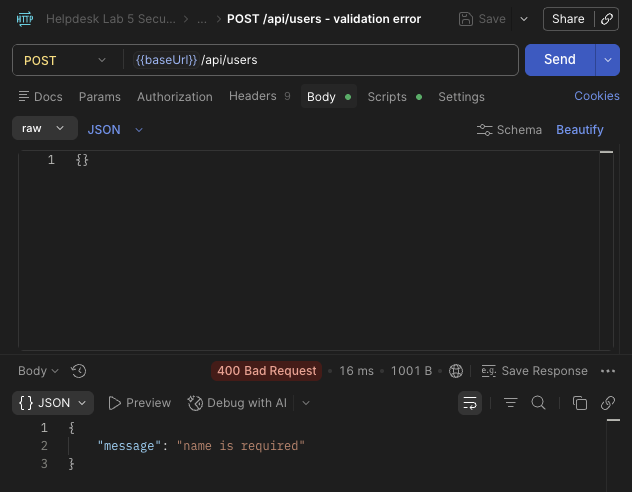Expand Save options chevron
632x492 pixels.
[524, 19]
